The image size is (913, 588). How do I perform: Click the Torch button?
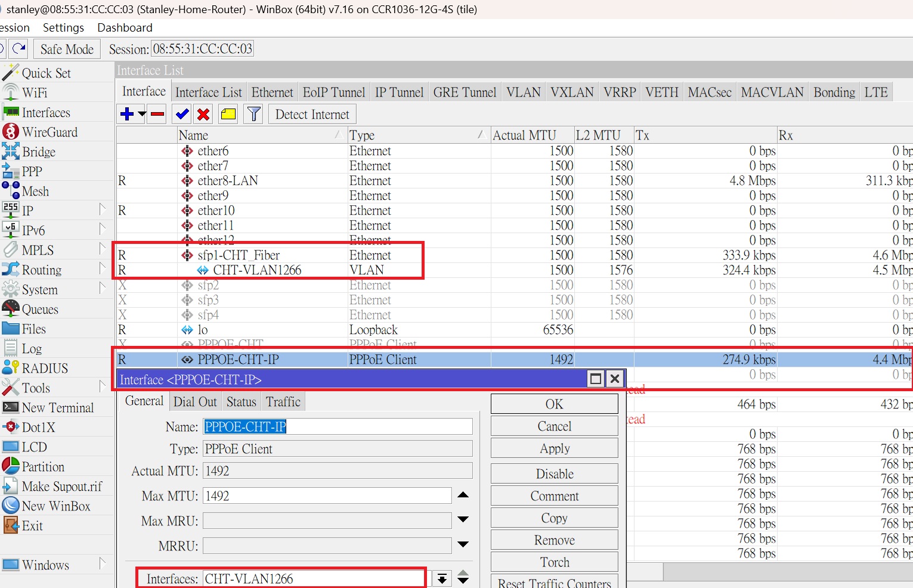pyautogui.click(x=555, y=562)
